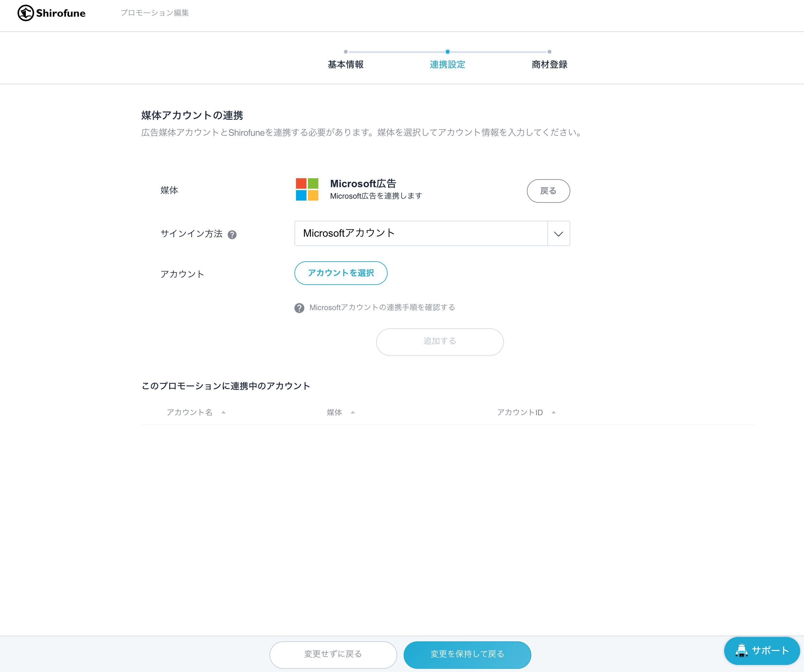
Task: Click 変更せずに戻る button
Action: 333,655
